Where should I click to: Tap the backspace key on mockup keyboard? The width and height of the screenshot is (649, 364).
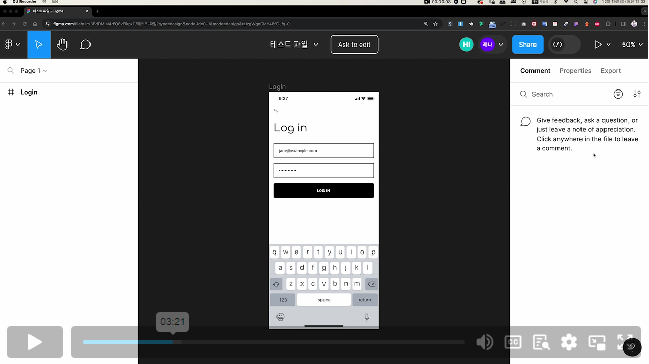[x=371, y=284]
